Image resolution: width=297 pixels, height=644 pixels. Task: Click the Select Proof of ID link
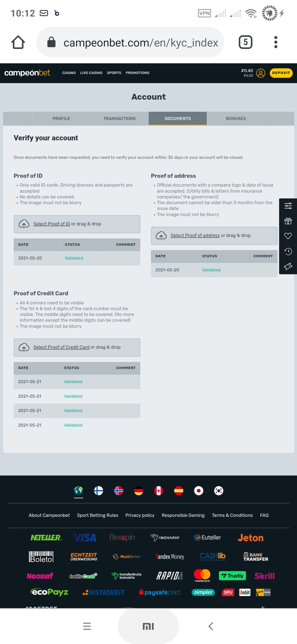coord(52,224)
